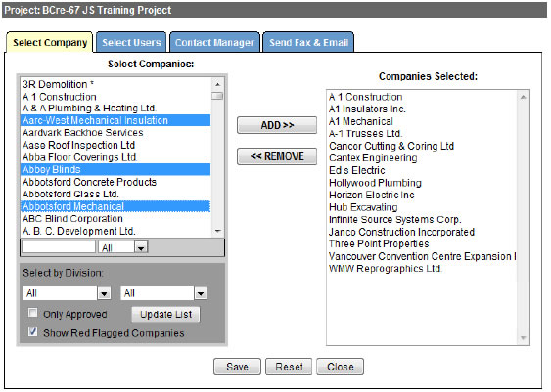Image resolution: width=551 pixels, height=392 pixels.
Task: Select 'Abba Floor Coverings Ltd.'
Action: (115, 157)
